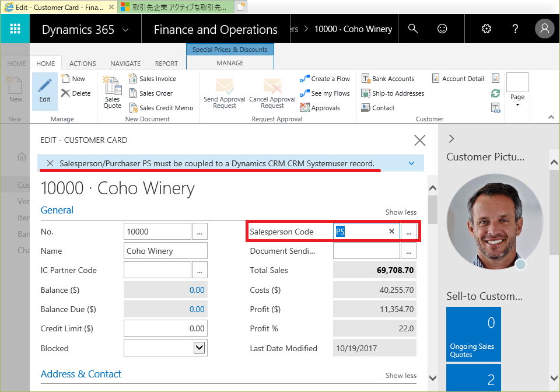Switch to the REPORT ribbon tab
The height and width of the screenshot is (392, 560).
coord(166,64)
